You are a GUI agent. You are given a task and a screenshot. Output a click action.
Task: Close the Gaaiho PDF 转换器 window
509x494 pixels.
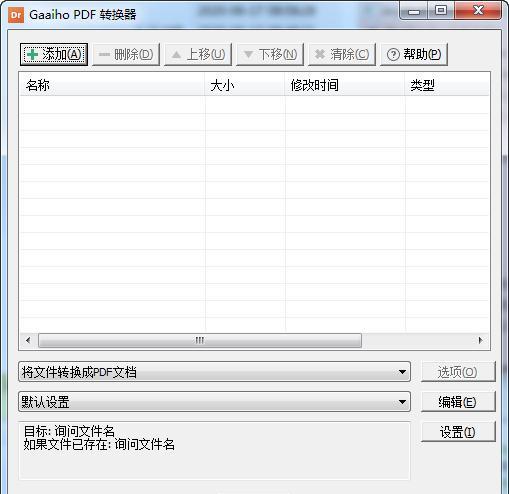[478, 11]
